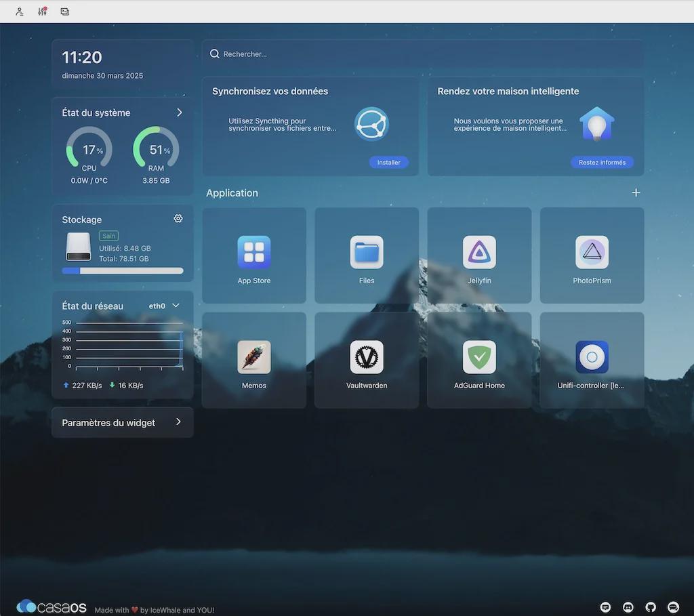Open the Jellyfin media app

[479, 253]
